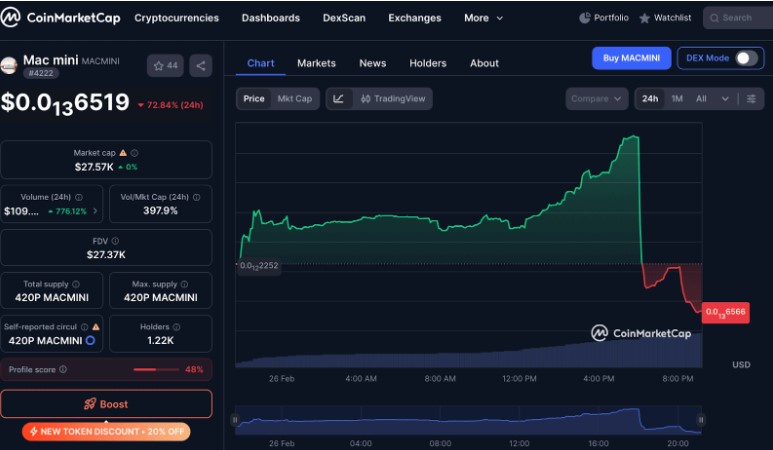Click the search magnifier icon
Screen dimensions: 773x450
coord(714,18)
